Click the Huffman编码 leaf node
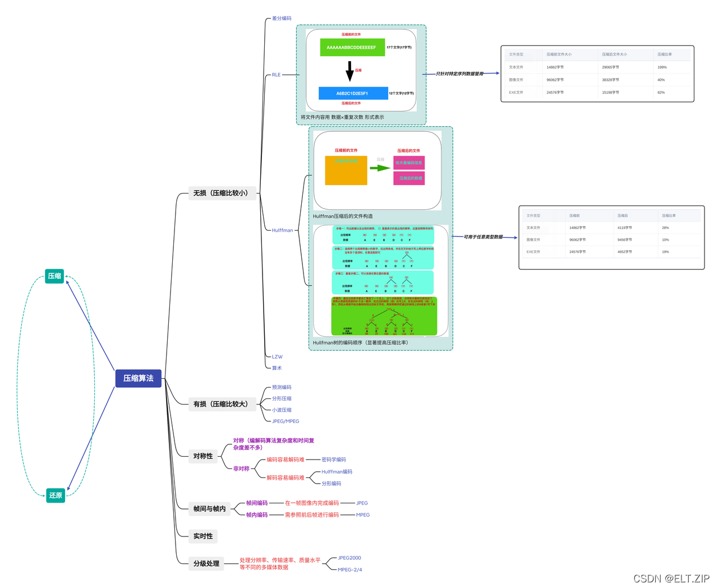 click(x=337, y=472)
